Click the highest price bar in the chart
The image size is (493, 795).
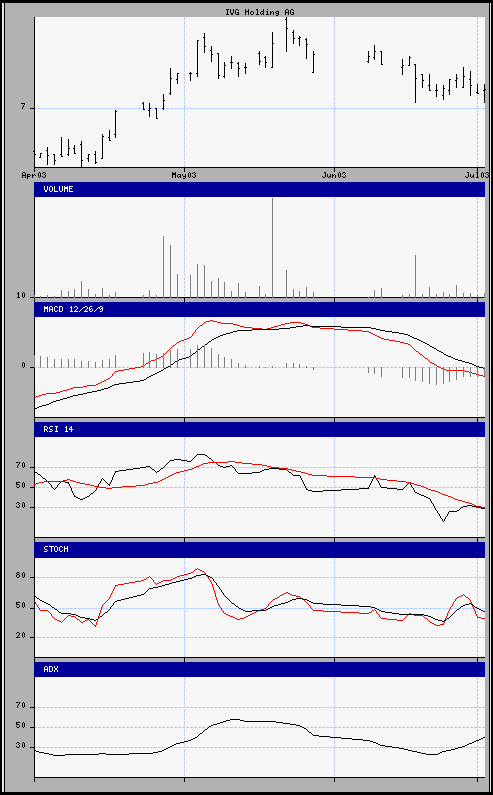tap(287, 34)
